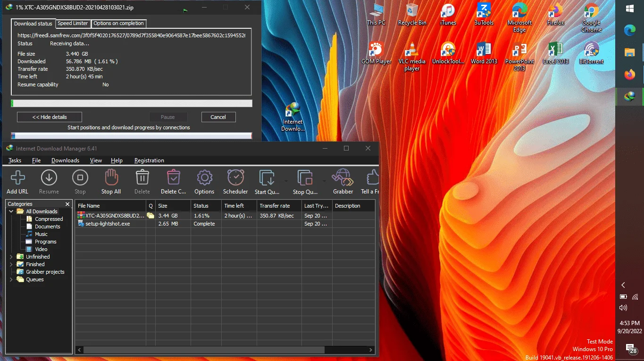The height and width of the screenshot is (361, 644).
Task: Expand the Unfinished category node
Action: tap(11, 257)
